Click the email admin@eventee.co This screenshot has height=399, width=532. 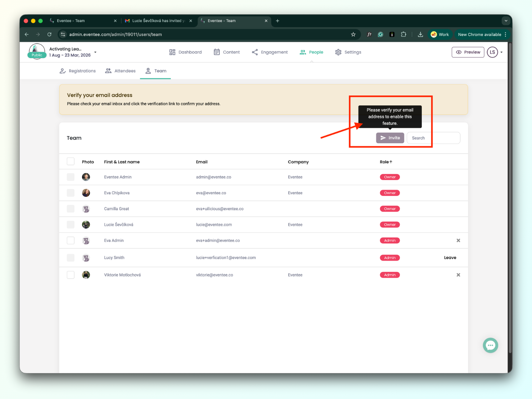[213, 177]
